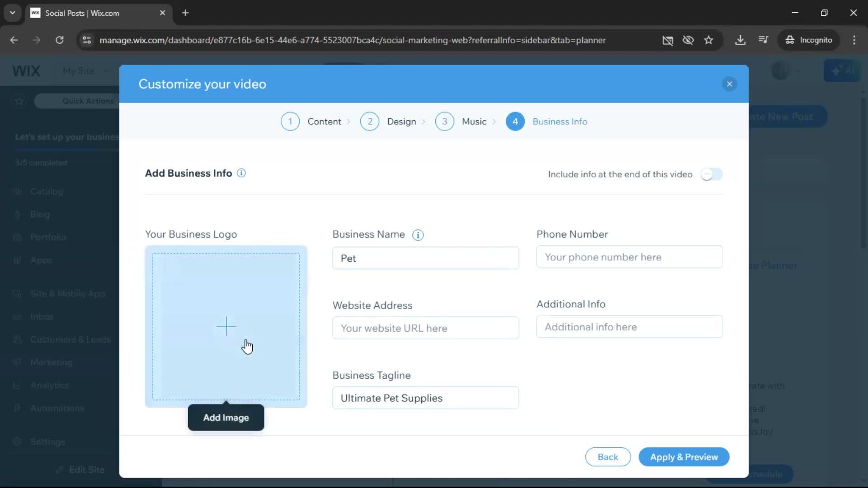
Task: Open browser downloads
Action: tap(740, 40)
